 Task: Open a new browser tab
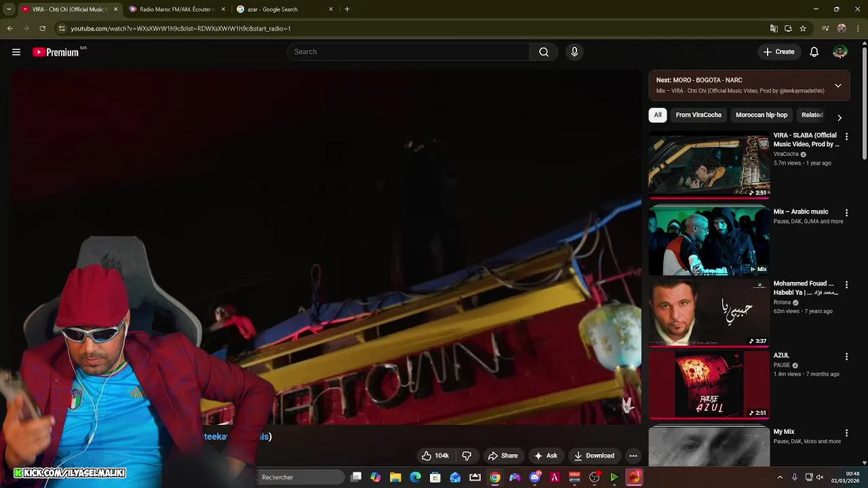(347, 9)
